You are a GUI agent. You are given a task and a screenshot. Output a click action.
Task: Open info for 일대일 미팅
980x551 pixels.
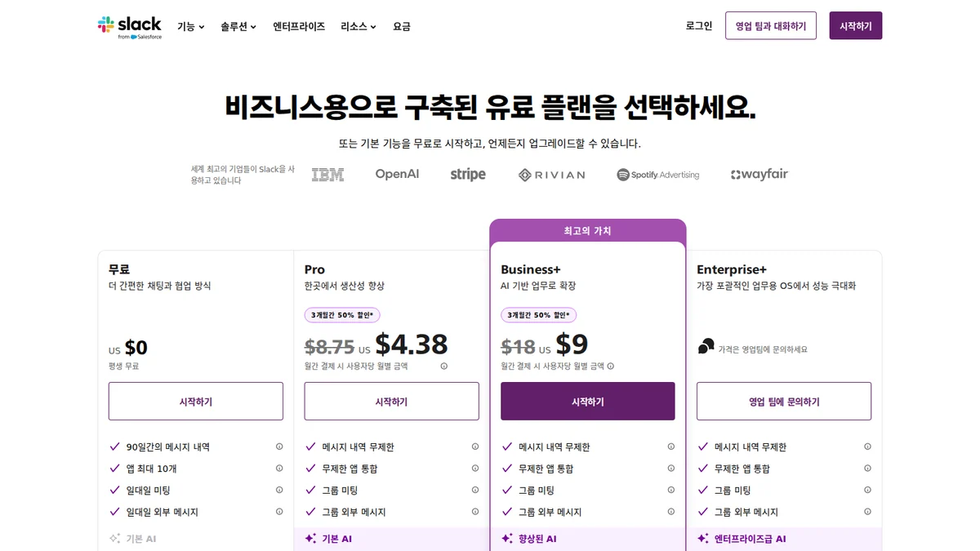(x=279, y=490)
